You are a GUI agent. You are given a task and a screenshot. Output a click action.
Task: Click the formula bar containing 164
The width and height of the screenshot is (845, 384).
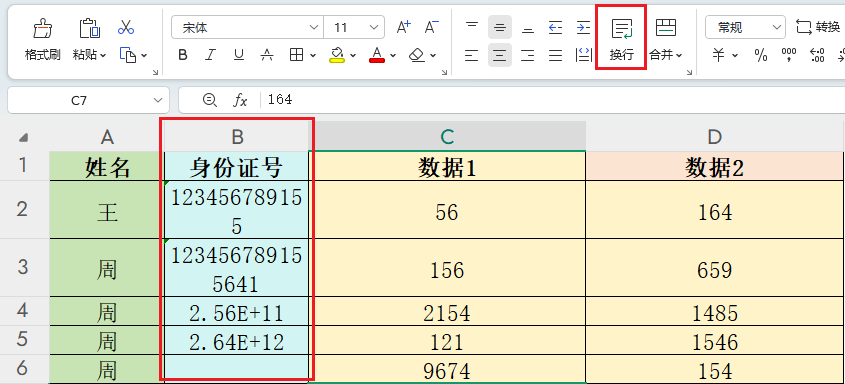[552, 100]
